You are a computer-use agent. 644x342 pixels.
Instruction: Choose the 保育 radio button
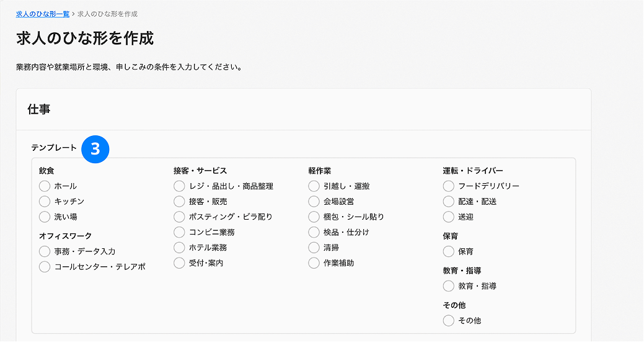(449, 251)
